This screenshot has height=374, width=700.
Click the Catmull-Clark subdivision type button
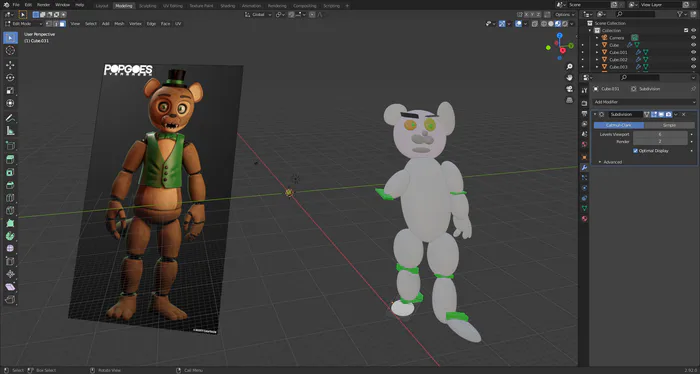tap(619, 125)
